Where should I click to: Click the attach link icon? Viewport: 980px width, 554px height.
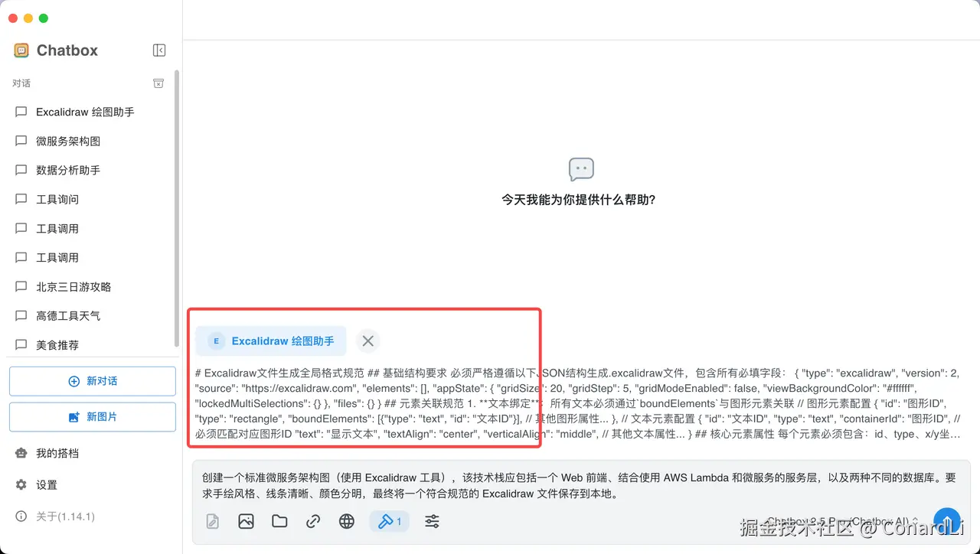[313, 522]
